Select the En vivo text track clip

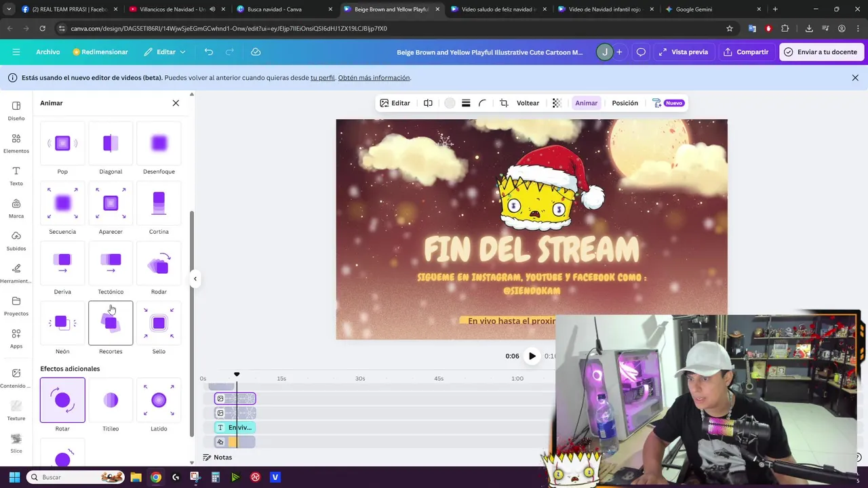pyautogui.click(x=235, y=428)
